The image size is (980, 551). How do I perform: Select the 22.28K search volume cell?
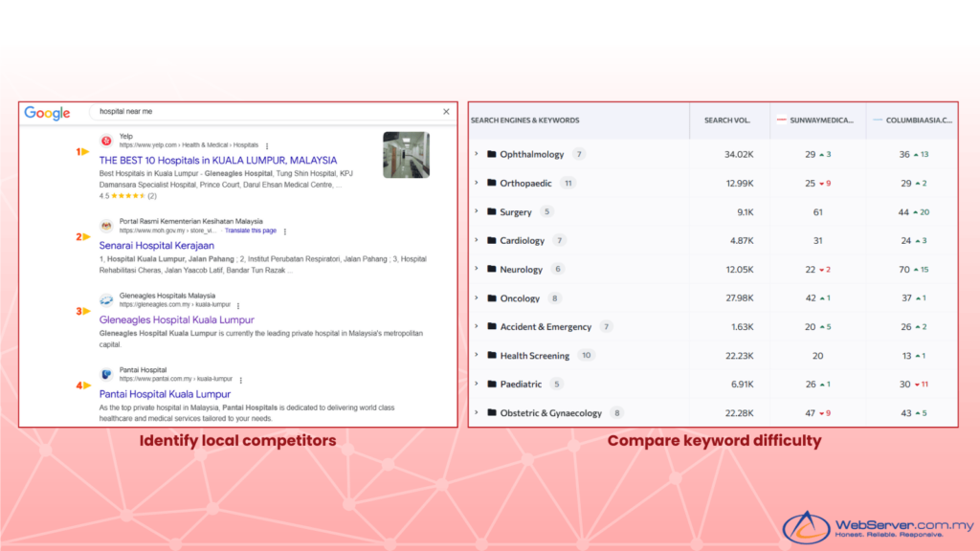point(740,413)
